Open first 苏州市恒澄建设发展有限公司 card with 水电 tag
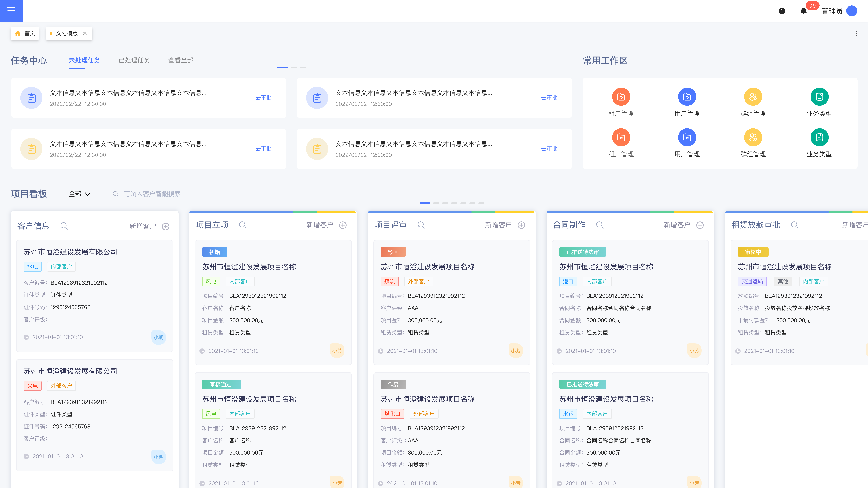This screenshot has width=868, height=488. (x=95, y=296)
